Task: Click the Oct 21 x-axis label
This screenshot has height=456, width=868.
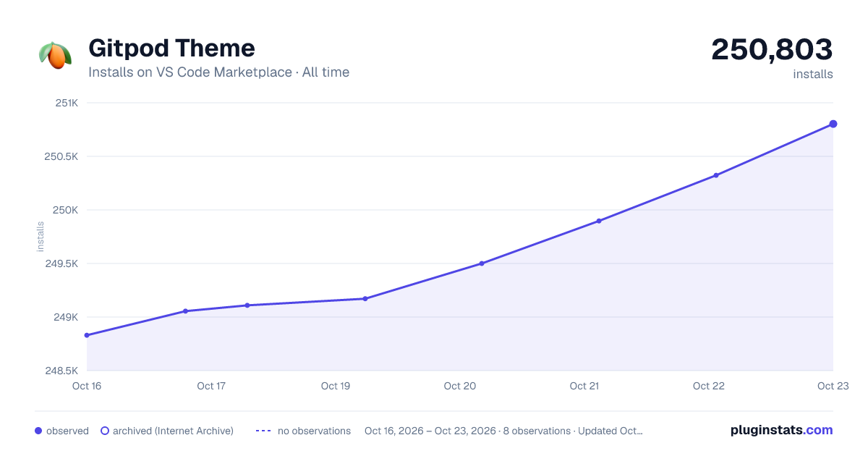Action: click(x=584, y=386)
